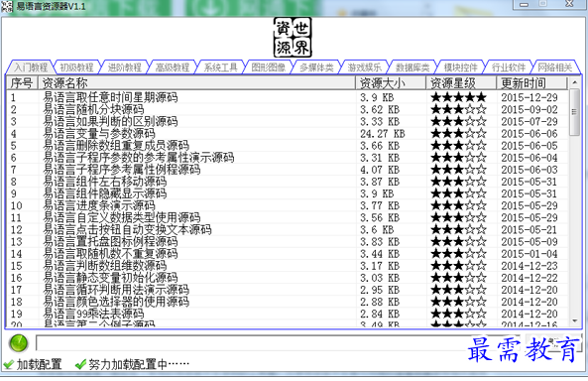Select the 图形图像 tab

[269, 67]
